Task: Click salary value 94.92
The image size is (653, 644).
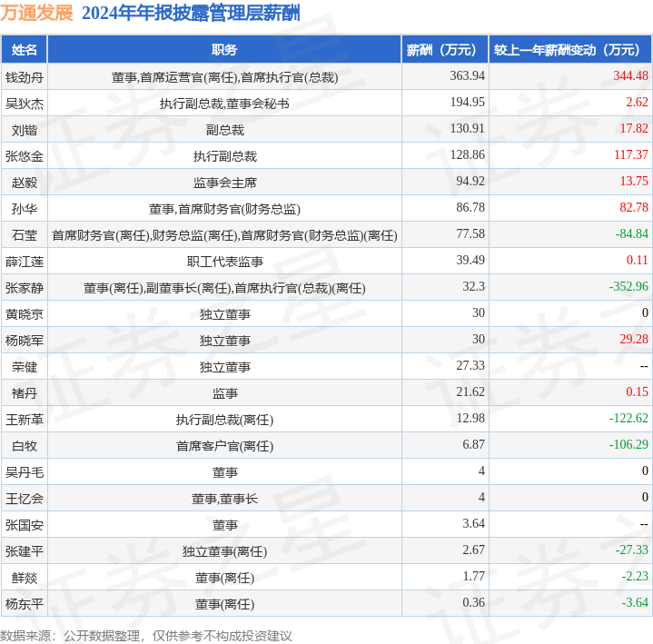Action: pyautogui.click(x=470, y=181)
